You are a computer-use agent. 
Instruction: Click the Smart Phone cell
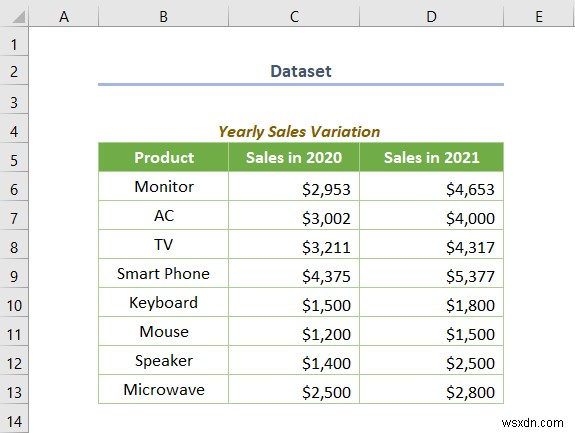point(164,274)
